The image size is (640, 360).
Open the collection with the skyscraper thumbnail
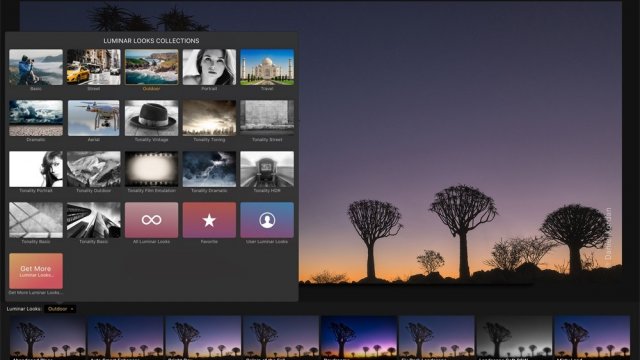tap(93, 220)
